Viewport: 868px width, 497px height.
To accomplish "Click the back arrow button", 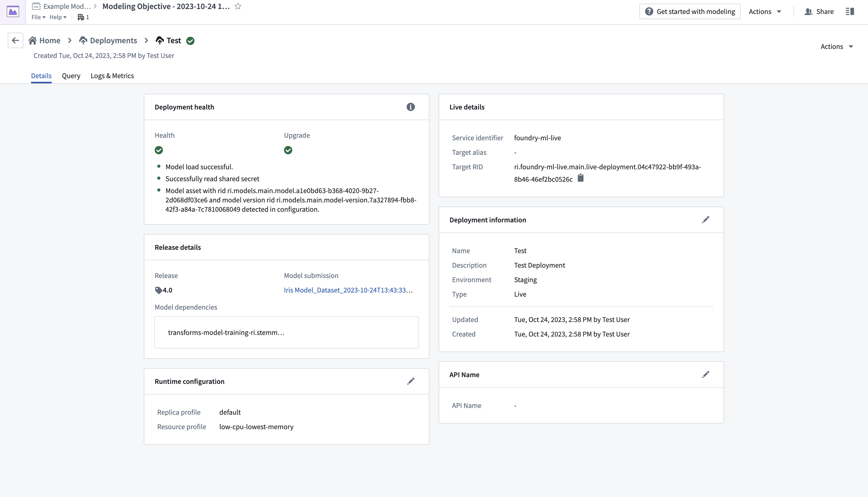I will pyautogui.click(x=15, y=40).
